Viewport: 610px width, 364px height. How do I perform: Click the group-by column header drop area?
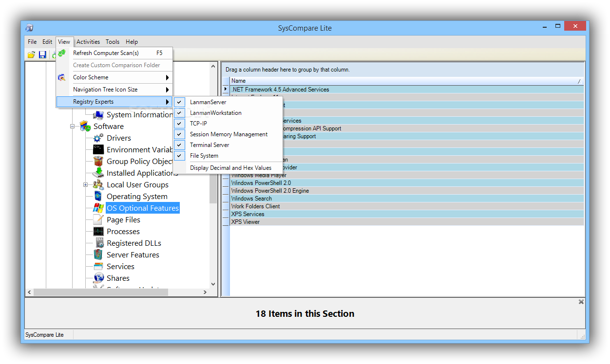coord(403,70)
